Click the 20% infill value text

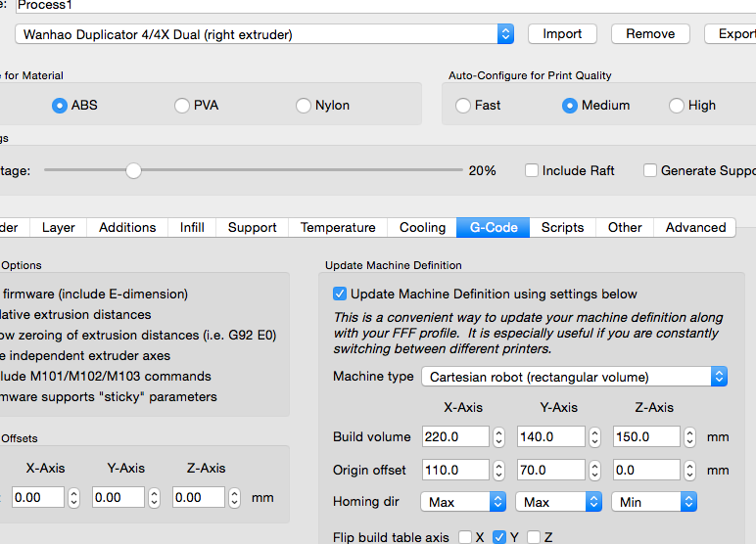click(x=482, y=170)
